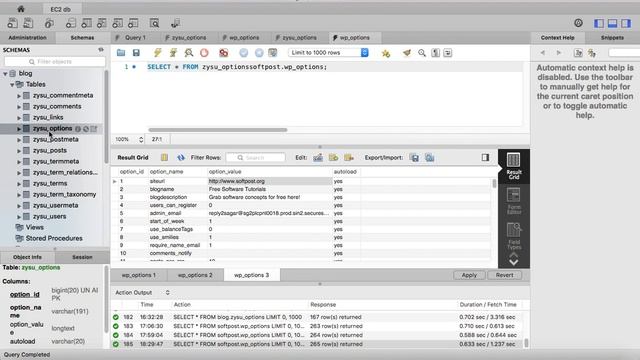Import records from file icon
The width and height of the screenshot is (640, 360).
(x=429, y=158)
